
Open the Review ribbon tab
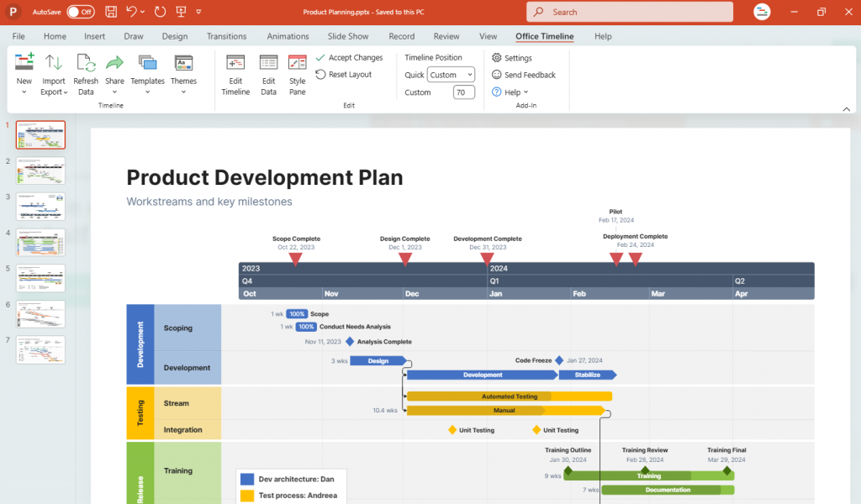tap(446, 36)
